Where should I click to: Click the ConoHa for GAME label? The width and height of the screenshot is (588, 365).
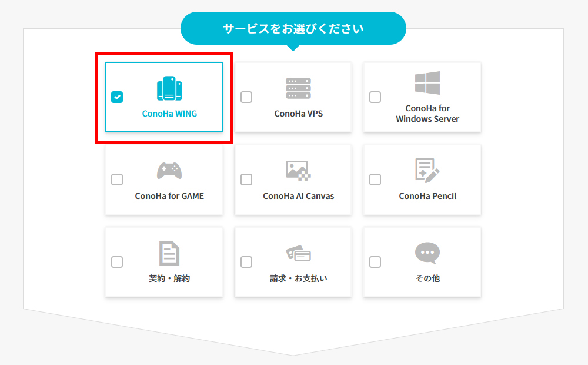(169, 196)
